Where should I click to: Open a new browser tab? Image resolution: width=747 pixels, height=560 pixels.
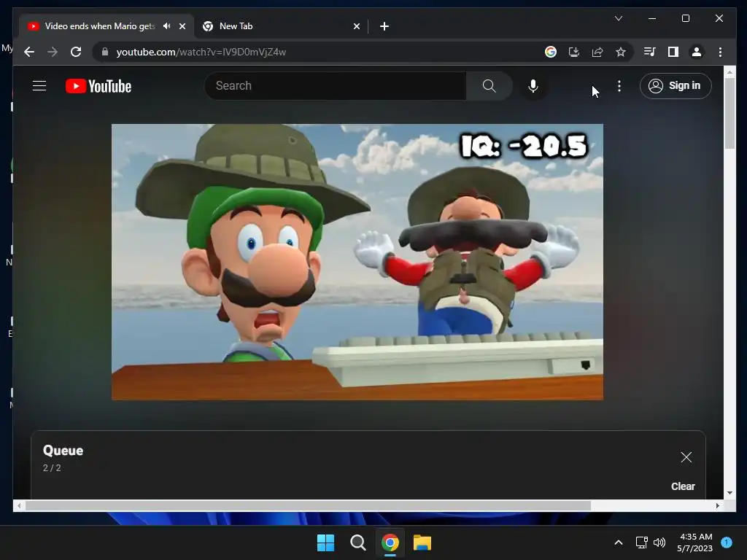(384, 26)
